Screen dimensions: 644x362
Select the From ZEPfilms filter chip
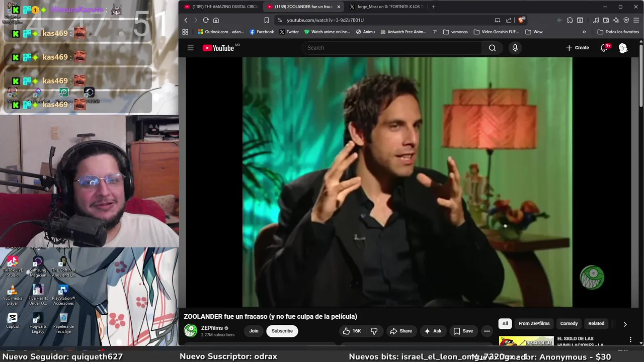[x=534, y=323]
